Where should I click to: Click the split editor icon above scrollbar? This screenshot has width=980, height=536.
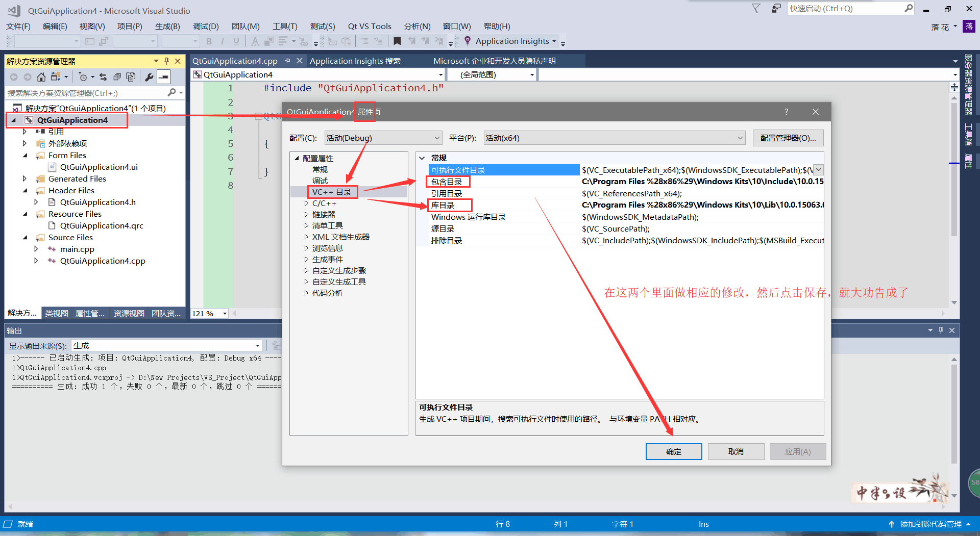954,87
